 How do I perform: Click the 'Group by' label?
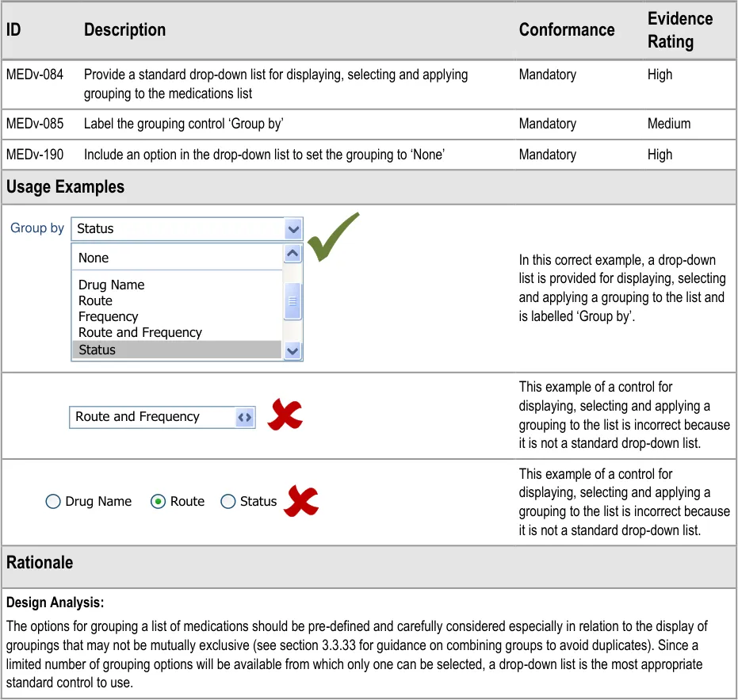click(x=37, y=228)
